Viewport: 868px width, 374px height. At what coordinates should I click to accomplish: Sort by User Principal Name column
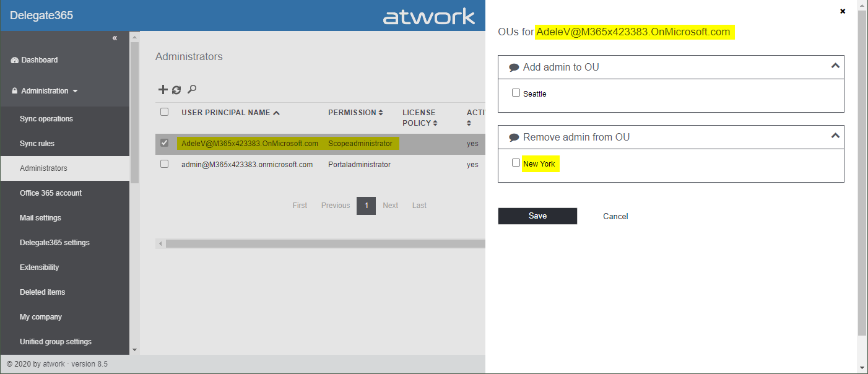[x=230, y=113]
